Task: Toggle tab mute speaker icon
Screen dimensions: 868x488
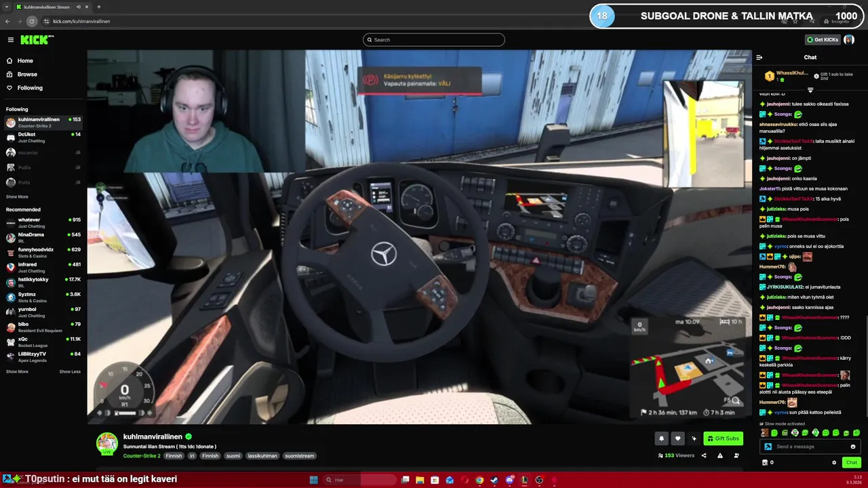Action: coord(79,7)
